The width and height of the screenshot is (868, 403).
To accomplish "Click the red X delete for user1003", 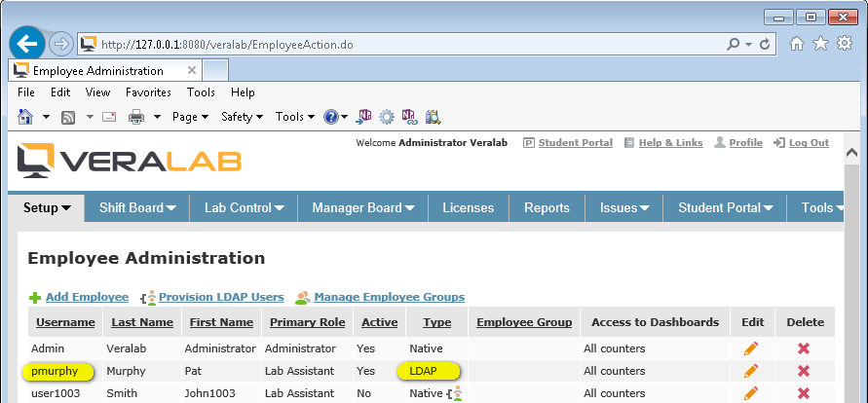I will pos(804,393).
